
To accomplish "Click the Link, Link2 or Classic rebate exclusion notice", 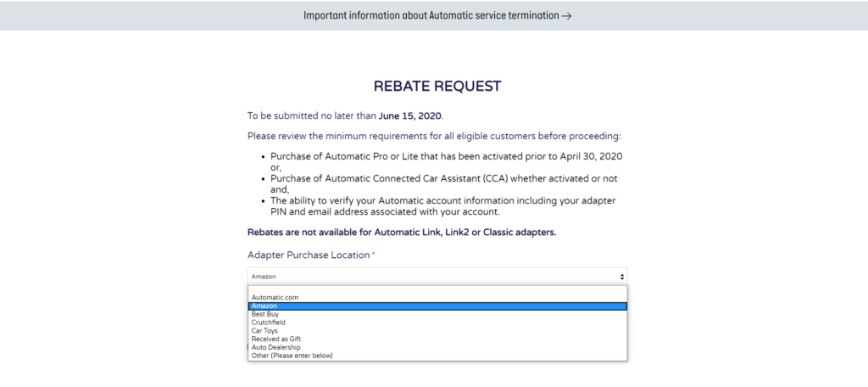I will [x=402, y=233].
